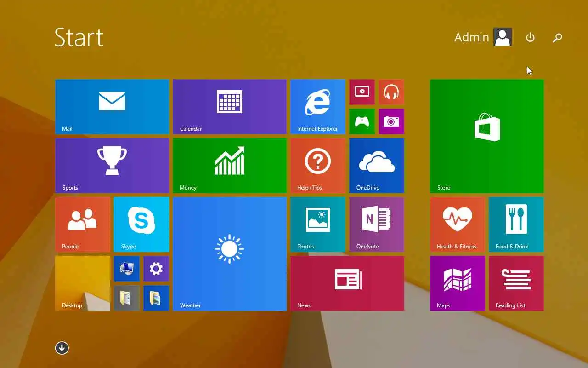Open the Store tile
The width and height of the screenshot is (588, 368).
(x=487, y=136)
